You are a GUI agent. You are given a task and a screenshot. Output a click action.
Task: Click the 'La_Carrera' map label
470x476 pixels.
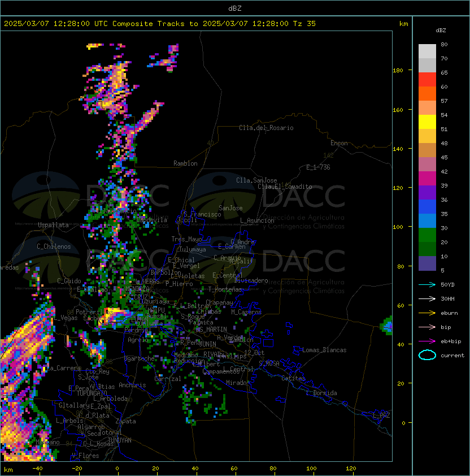click(x=63, y=368)
